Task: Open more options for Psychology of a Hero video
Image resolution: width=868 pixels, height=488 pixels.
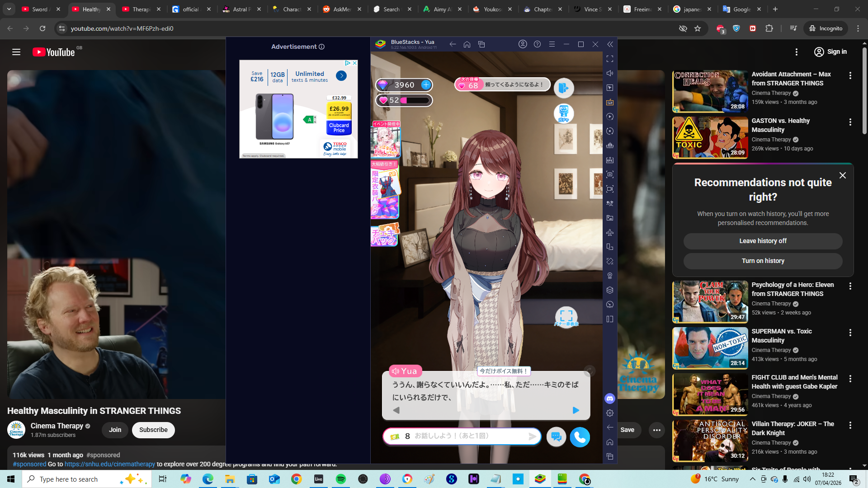Action: 850,286
